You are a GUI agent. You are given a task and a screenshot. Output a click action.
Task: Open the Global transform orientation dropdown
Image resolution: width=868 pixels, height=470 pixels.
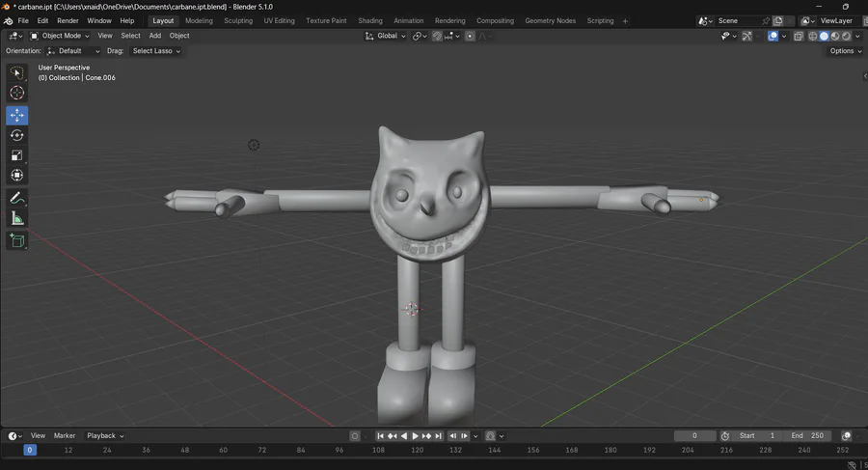385,36
